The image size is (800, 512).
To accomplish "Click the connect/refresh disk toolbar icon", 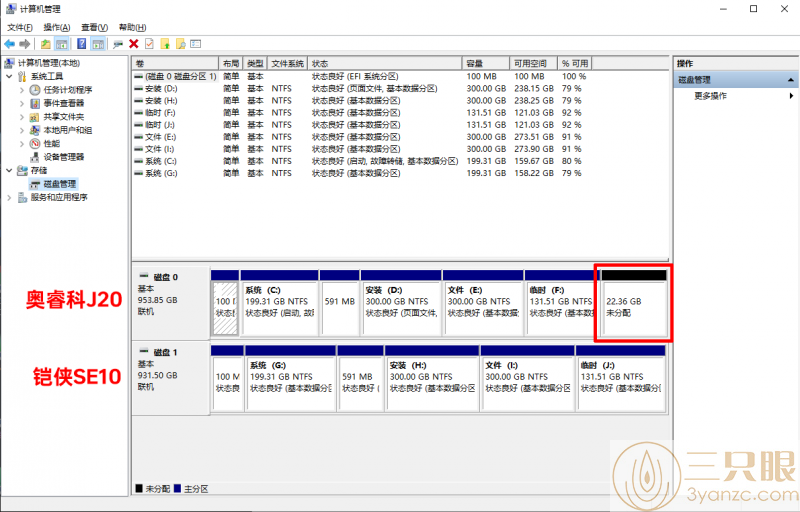I will 118,44.
